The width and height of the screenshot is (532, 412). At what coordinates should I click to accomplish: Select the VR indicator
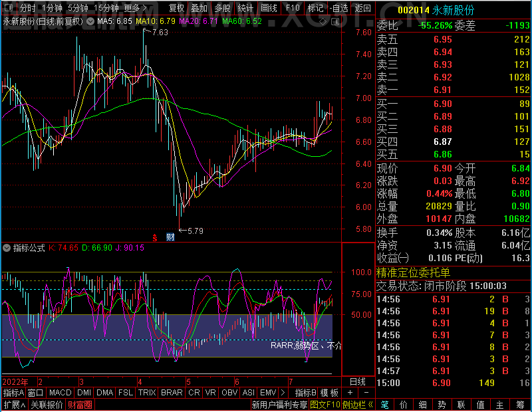tap(210, 393)
